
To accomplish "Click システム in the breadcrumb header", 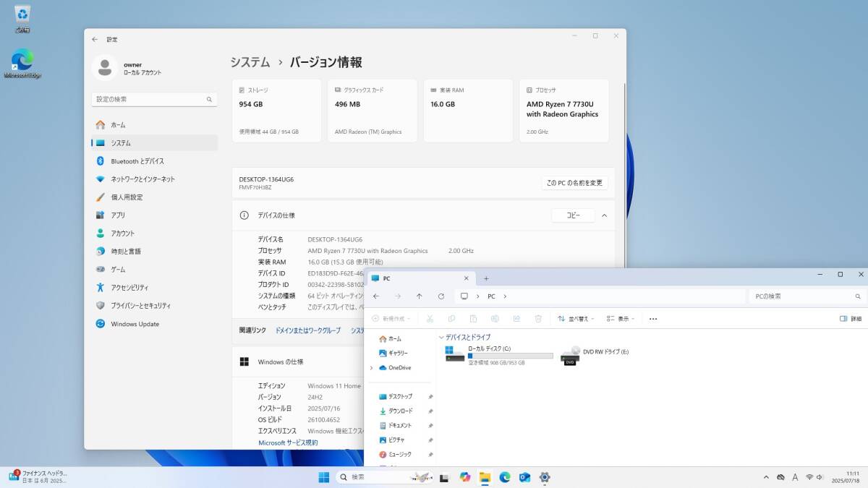I will (250, 62).
